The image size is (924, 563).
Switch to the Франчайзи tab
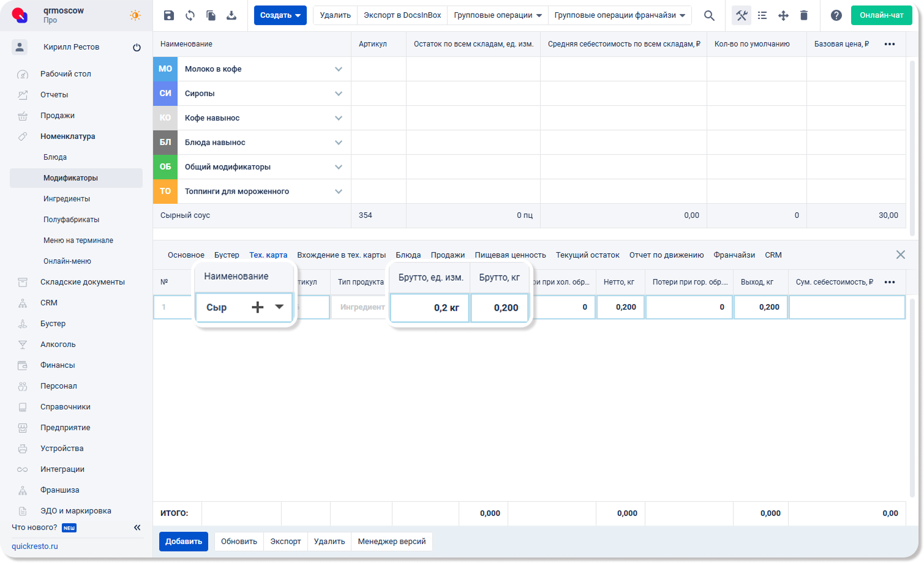point(734,255)
